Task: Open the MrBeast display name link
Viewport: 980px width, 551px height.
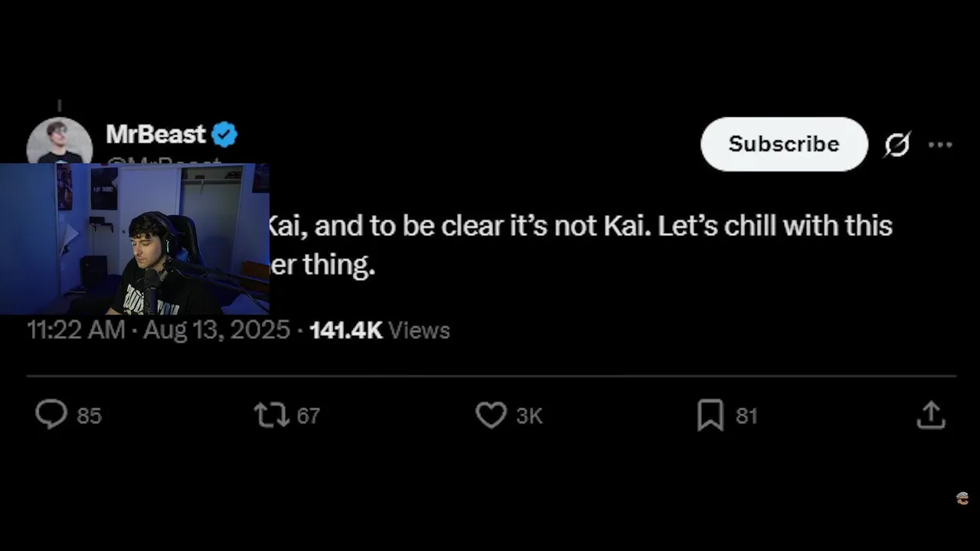Action: (156, 135)
